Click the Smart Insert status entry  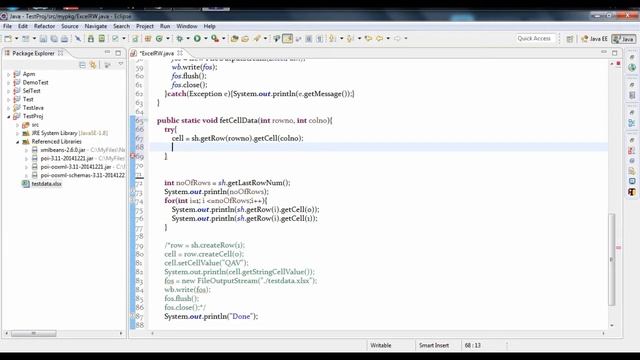(434, 345)
